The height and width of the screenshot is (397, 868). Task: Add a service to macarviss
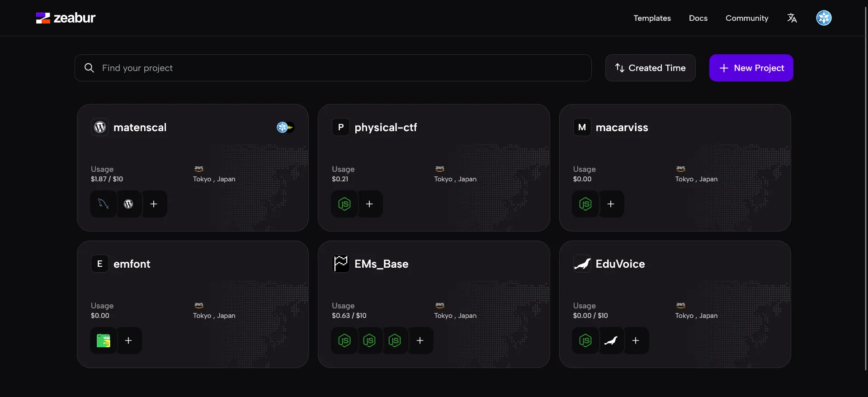coord(611,204)
